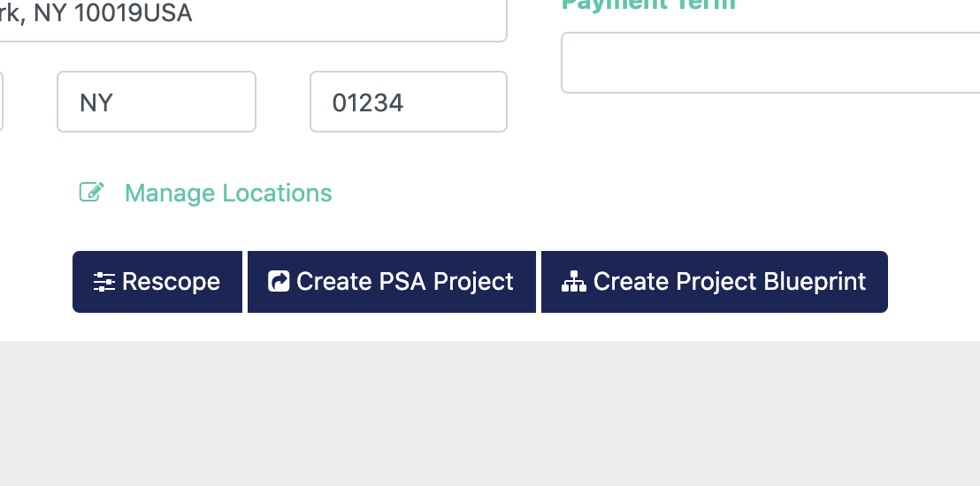Click the Payment Term label
The width and height of the screenshot is (980, 486).
pyautogui.click(x=648, y=5)
